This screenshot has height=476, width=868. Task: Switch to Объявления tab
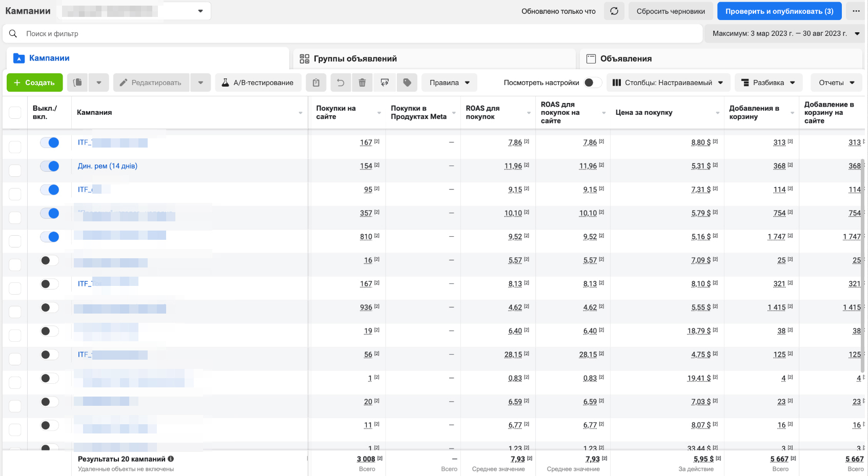625,58
